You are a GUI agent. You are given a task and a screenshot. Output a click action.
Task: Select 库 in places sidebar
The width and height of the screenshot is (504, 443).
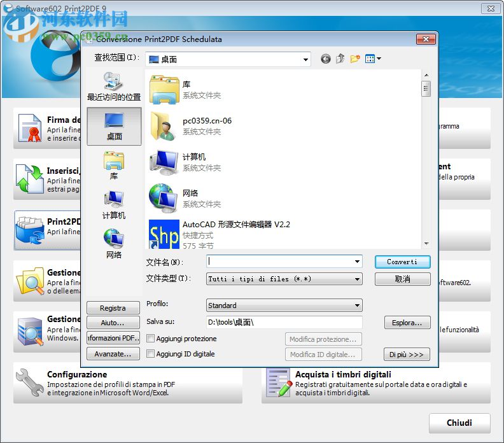[114, 166]
